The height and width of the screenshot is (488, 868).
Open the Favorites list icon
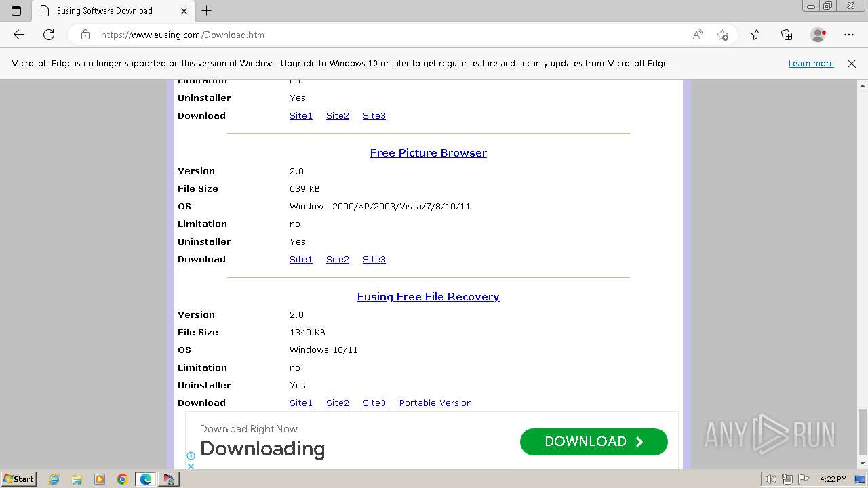coord(757,35)
